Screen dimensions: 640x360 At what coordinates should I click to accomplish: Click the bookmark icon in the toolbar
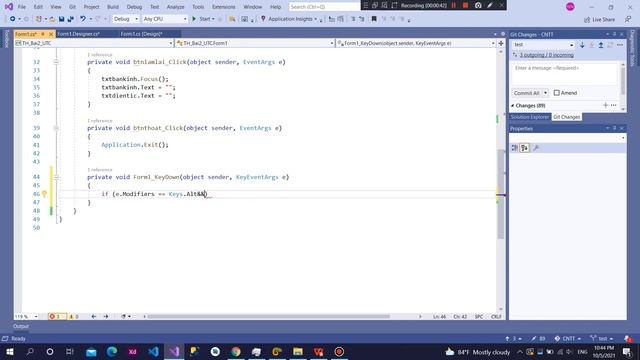374,19
